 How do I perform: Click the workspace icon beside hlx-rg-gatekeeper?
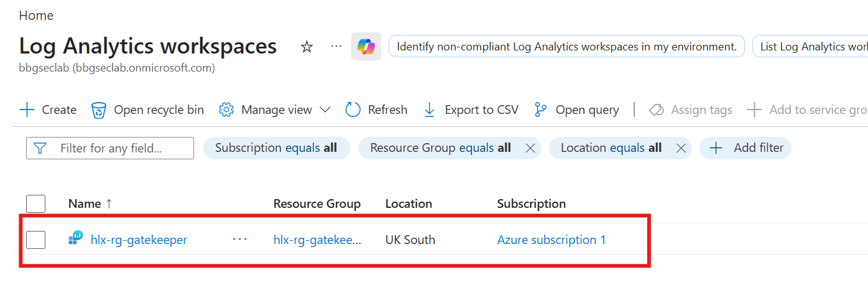pyautogui.click(x=75, y=239)
